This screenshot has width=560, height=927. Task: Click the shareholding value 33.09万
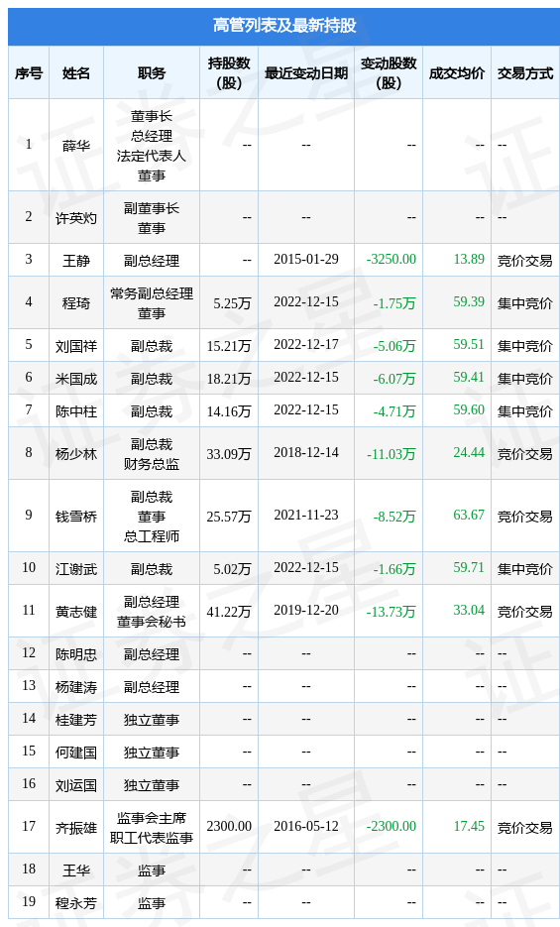coord(229,454)
